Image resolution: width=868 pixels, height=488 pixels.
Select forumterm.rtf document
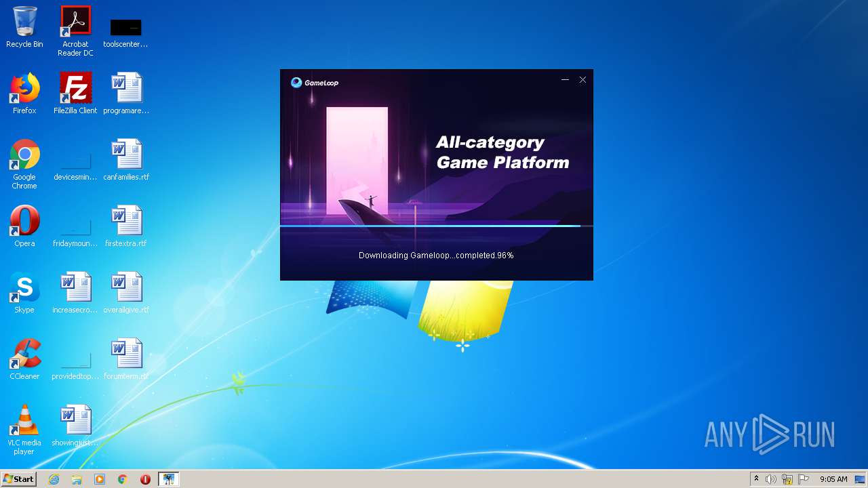click(x=126, y=359)
